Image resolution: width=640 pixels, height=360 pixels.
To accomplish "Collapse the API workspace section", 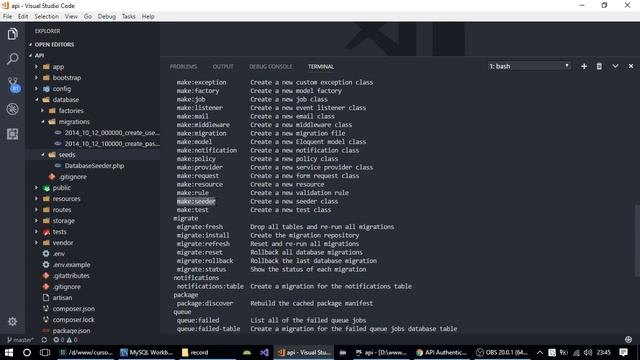I will (x=93, y=56).
